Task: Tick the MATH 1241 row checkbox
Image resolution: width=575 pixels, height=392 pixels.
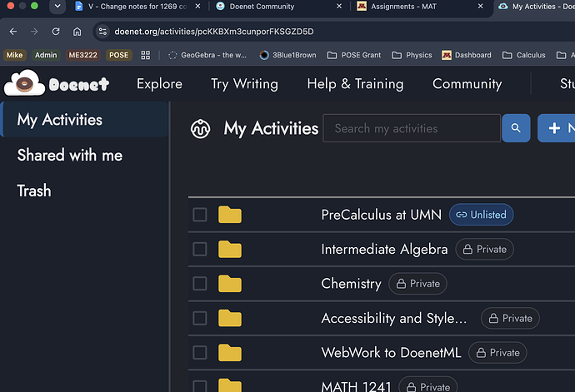Action: pos(200,386)
